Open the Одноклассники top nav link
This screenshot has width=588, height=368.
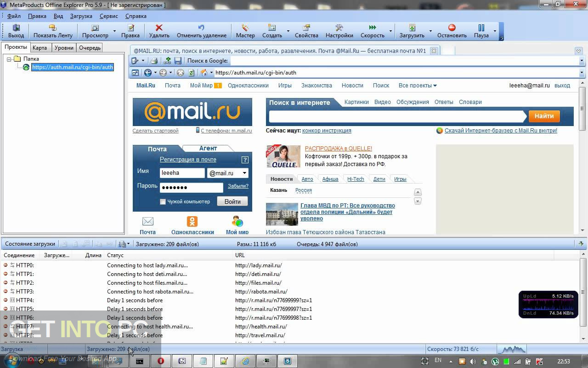(x=248, y=86)
